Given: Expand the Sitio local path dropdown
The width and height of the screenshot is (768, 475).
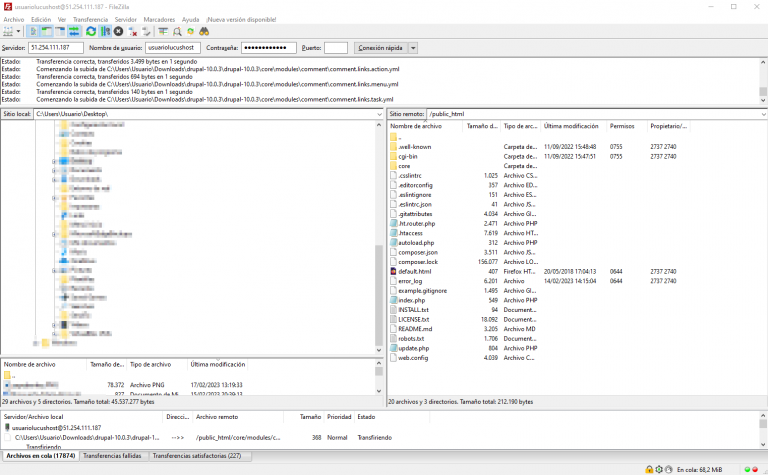Looking at the screenshot, I should [x=379, y=114].
